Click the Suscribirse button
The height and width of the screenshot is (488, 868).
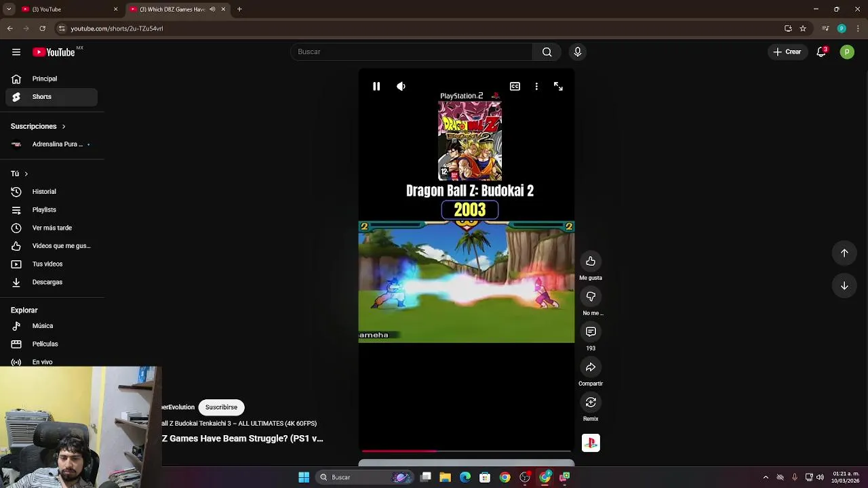(x=221, y=407)
